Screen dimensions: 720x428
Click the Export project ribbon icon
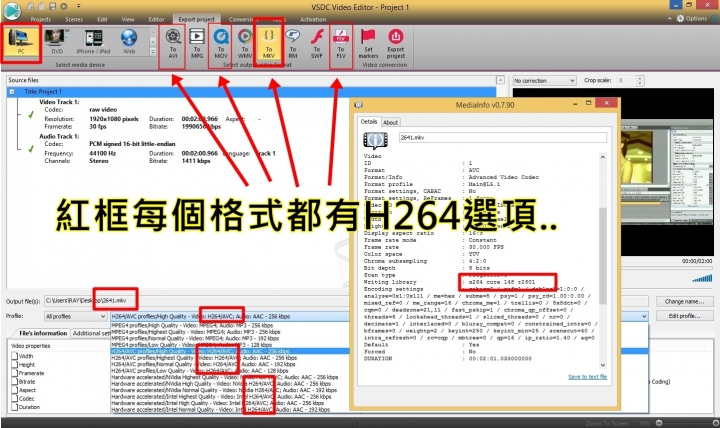pyautogui.click(x=395, y=44)
